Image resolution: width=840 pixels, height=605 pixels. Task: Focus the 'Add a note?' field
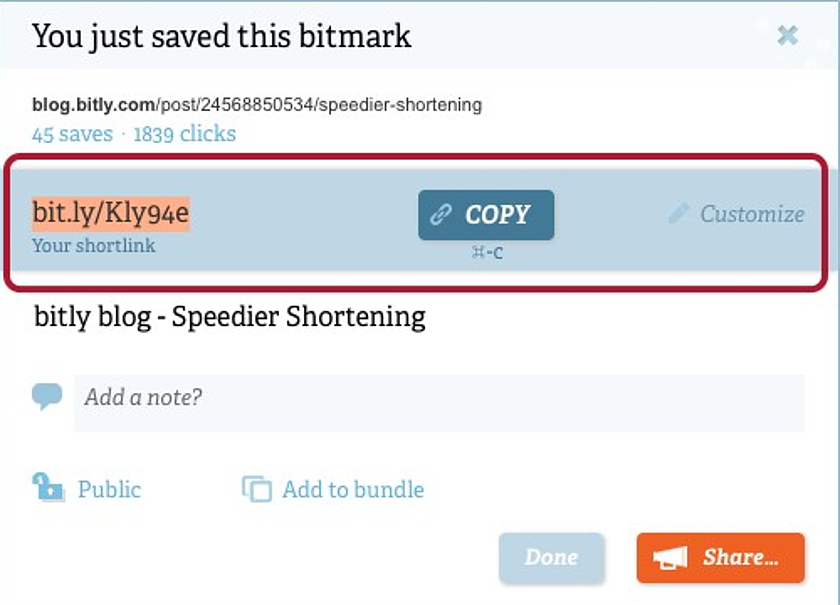(x=438, y=398)
